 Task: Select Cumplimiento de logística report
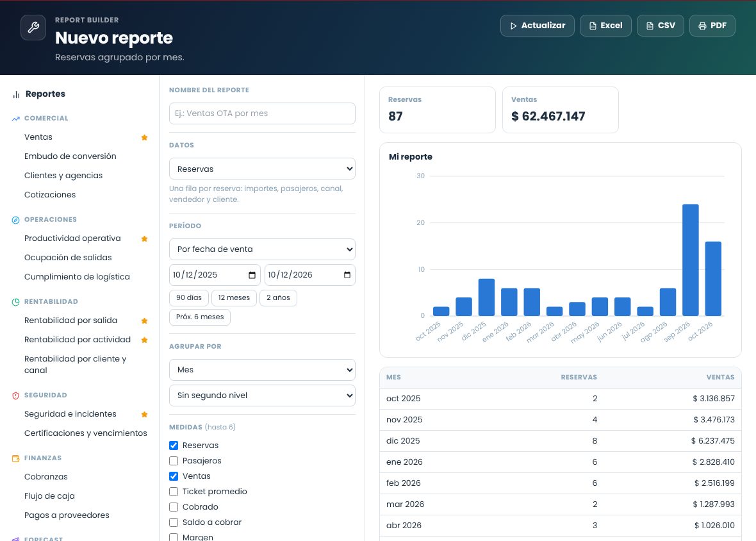(77, 277)
